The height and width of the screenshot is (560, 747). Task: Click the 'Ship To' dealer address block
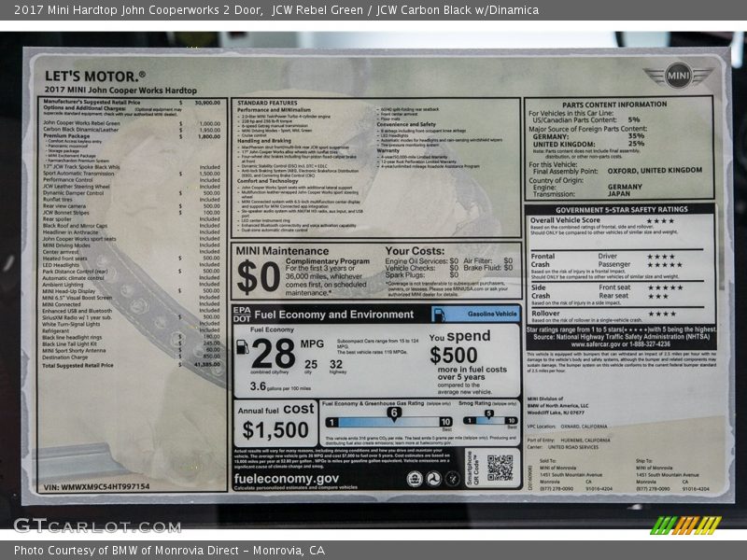pos(672,475)
